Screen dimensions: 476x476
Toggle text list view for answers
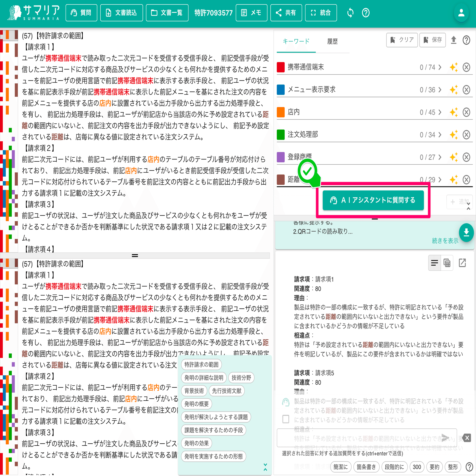pos(434,263)
